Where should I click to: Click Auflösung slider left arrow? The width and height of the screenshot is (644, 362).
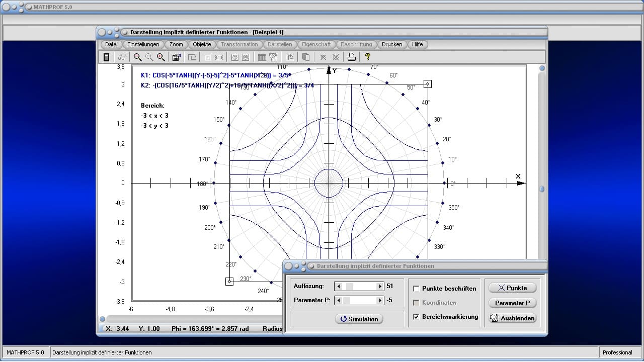339,286
